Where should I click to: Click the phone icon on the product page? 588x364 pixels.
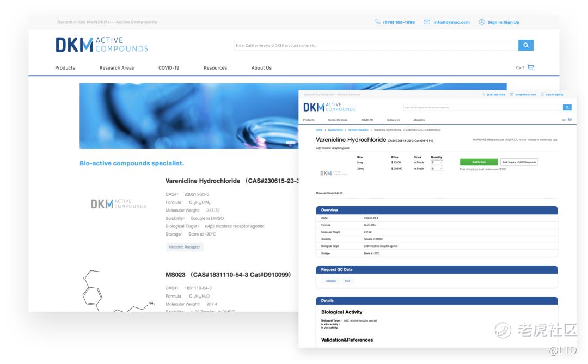point(484,95)
